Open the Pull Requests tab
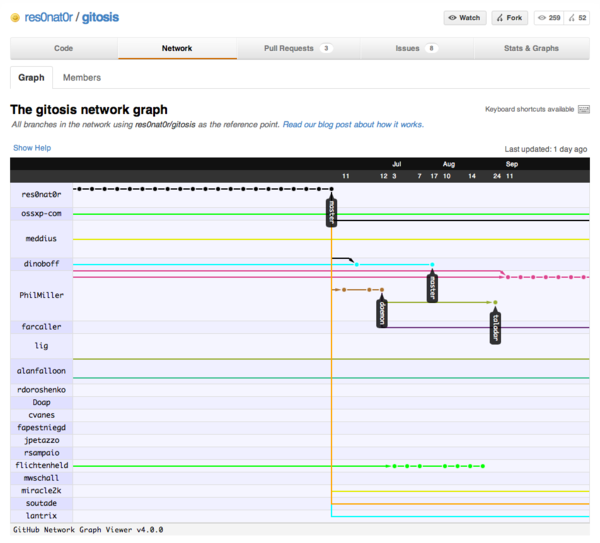 click(298, 49)
